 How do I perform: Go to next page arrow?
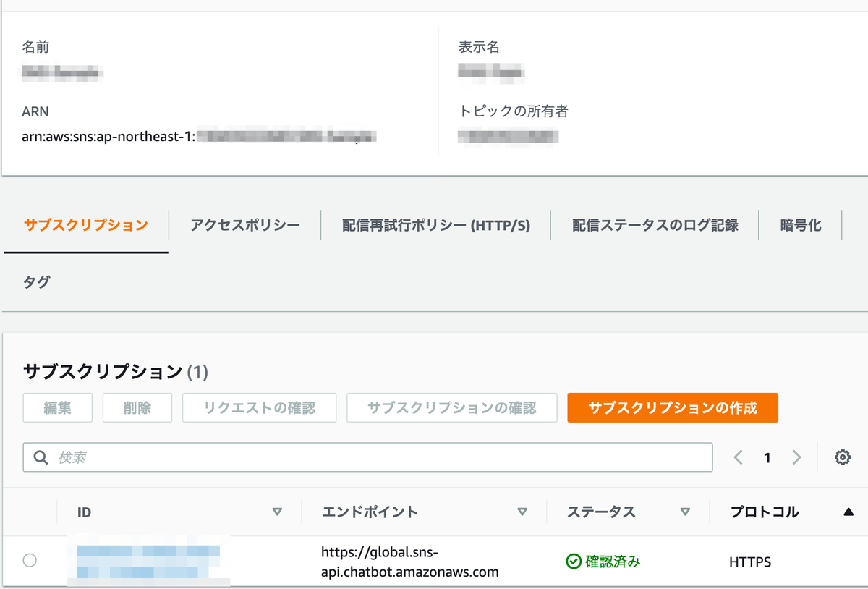pyautogui.click(x=796, y=457)
